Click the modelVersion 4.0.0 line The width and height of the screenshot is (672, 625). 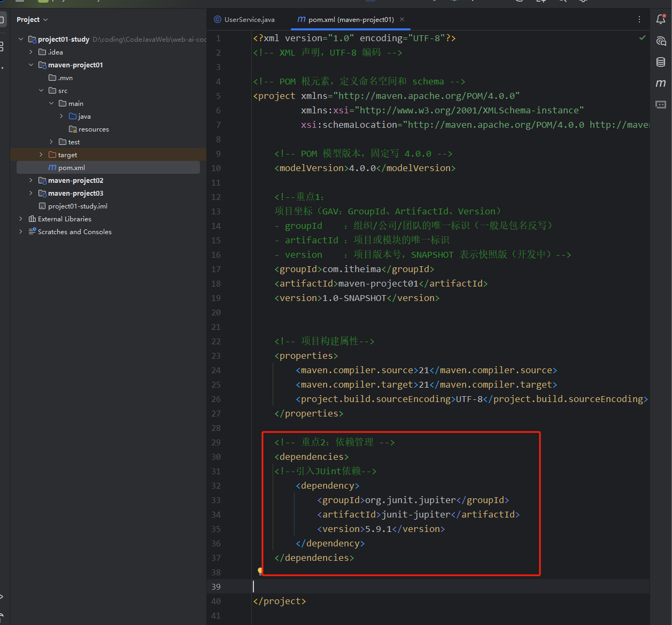(x=365, y=168)
